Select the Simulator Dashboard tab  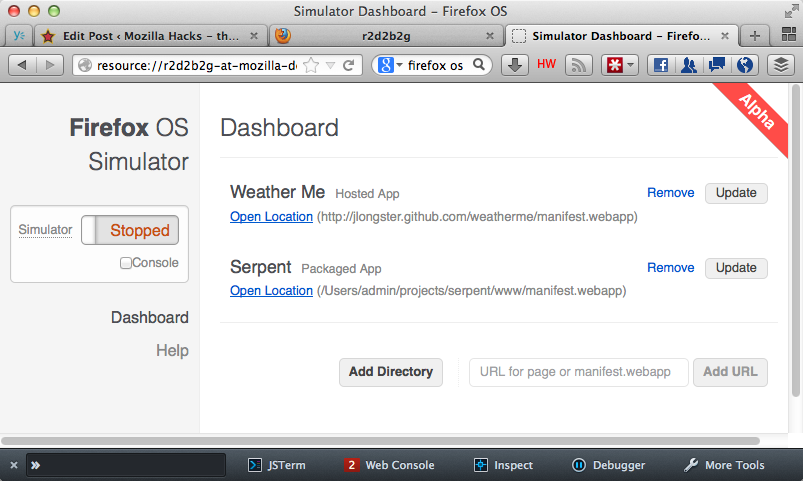click(621, 36)
